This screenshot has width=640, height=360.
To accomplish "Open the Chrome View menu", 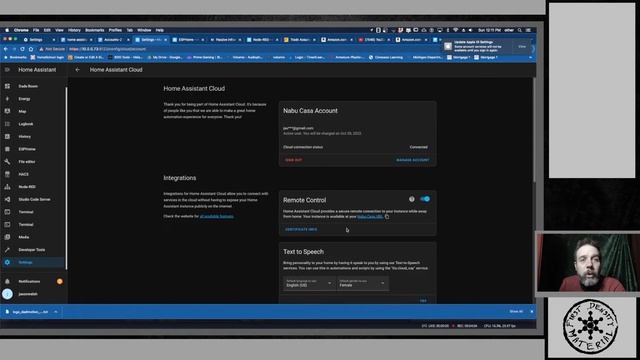I will coord(59,30).
